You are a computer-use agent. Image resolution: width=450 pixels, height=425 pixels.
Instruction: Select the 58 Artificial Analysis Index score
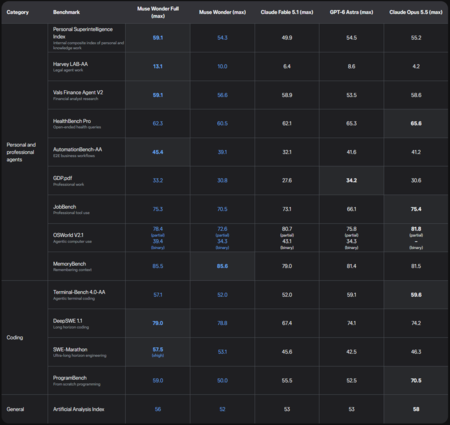click(416, 409)
